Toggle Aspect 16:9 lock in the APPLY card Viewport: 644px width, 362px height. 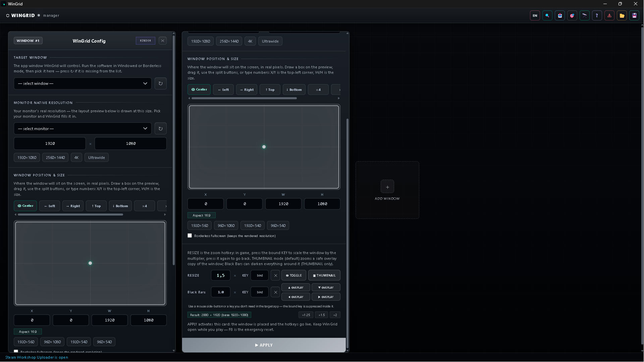point(202,216)
